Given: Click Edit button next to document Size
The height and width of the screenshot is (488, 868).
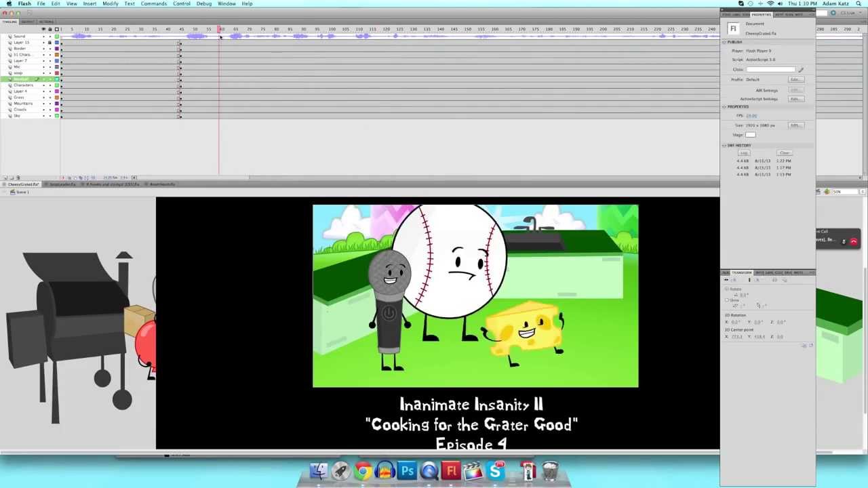Looking at the screenshot, I should 796,125.
